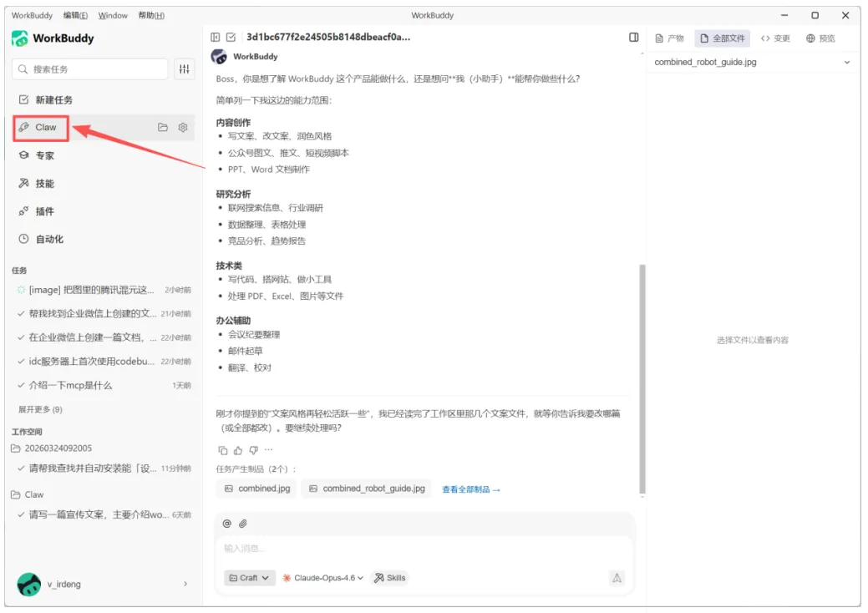
Task: Open the idc服务器上首次使用codebu task
Action: [x=104, y=362]
